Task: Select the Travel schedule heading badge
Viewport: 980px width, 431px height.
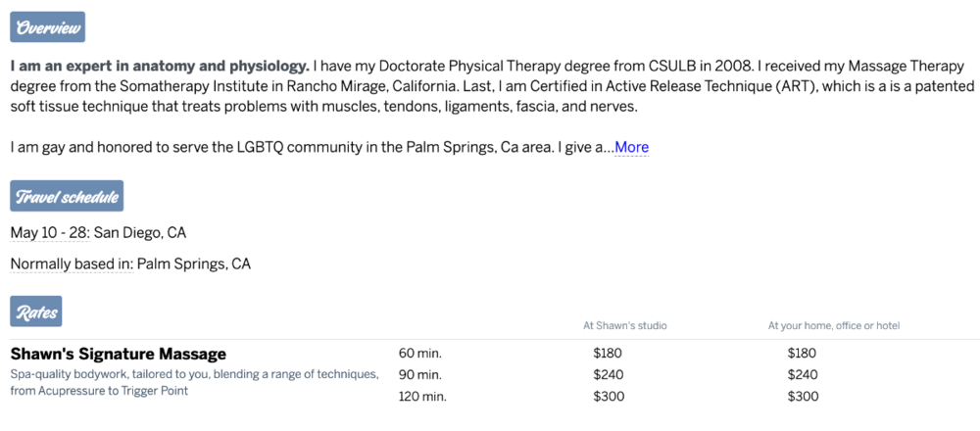Action: point(67,196)
